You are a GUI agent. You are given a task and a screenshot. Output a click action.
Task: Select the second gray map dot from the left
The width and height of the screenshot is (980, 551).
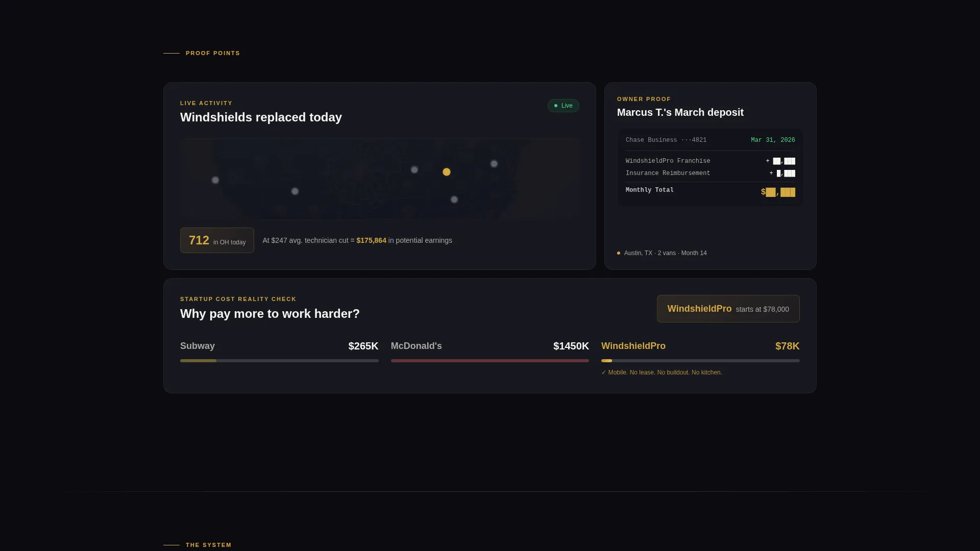coord(295,191)
